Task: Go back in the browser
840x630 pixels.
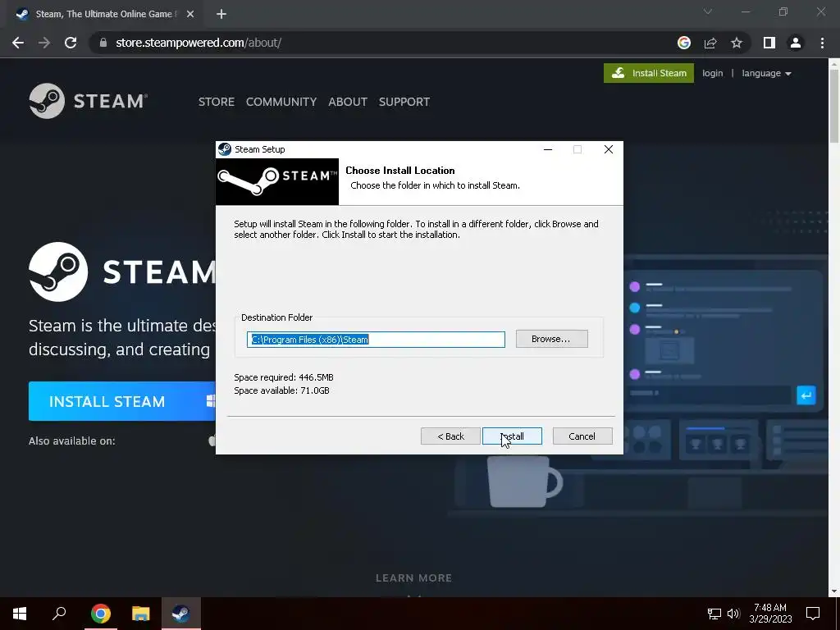Action: click(x=18, y=43)
